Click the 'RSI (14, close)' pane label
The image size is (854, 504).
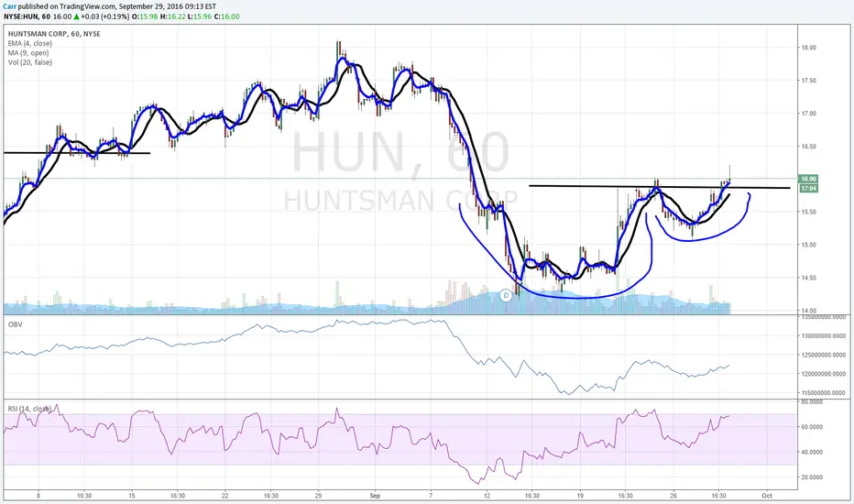tap(29, 409)
